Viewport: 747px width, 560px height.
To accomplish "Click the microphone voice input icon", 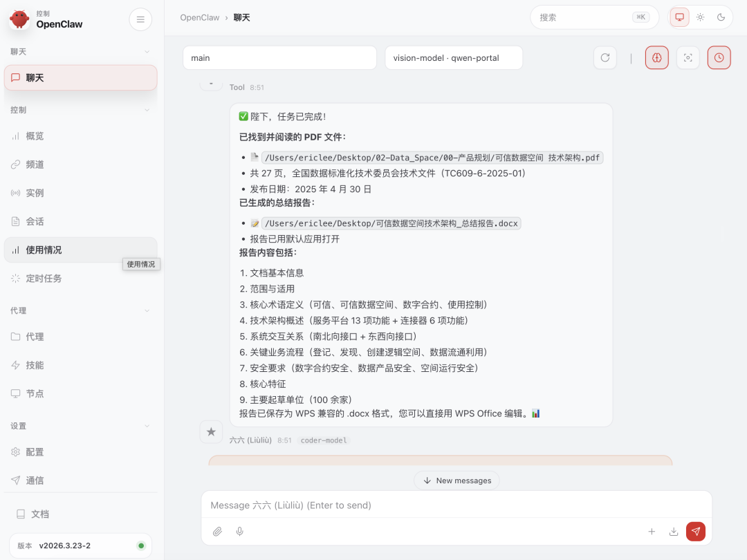I will pyautogui.click(x=240, y=532).
